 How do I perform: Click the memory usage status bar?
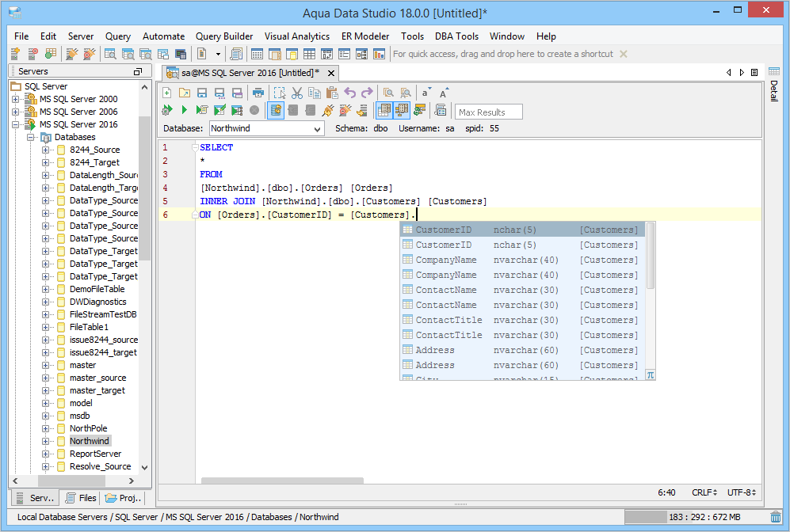point(695,517)
